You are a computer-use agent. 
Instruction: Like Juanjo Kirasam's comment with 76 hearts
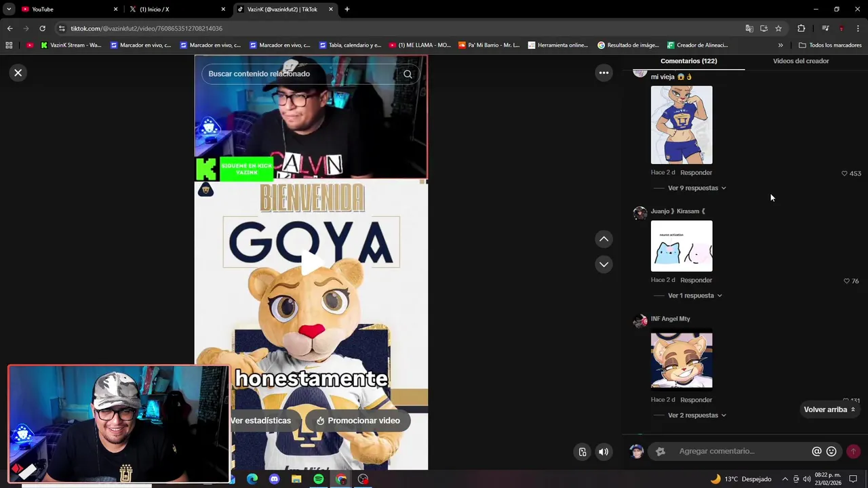846,281
